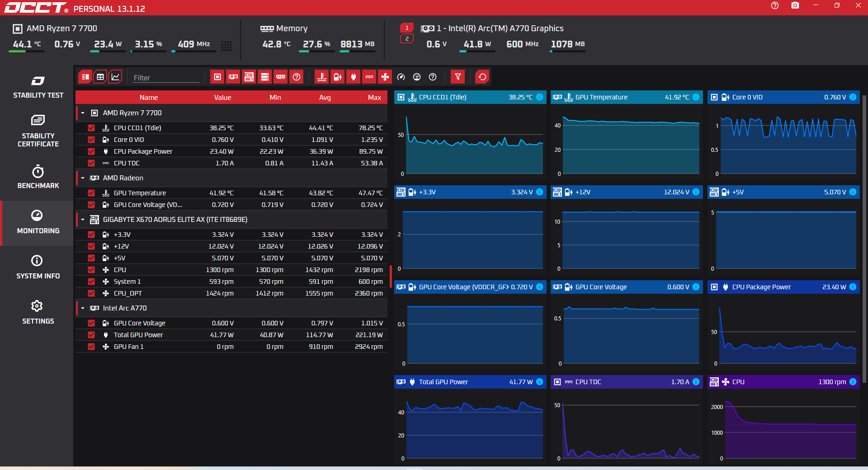Collapse the Intel Arc A770 group
The width and height of the screenshot is (868, 470).
pos(83,308)
